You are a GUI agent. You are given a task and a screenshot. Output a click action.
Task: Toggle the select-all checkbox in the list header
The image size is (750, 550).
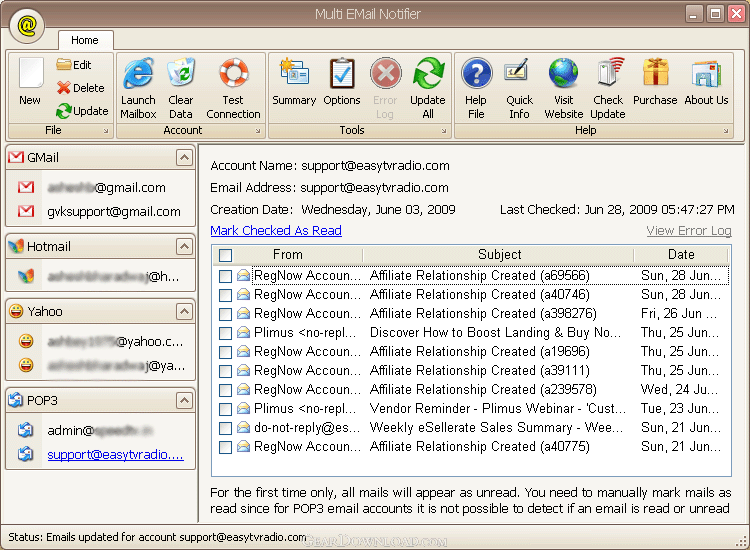(x=225, y=255)
